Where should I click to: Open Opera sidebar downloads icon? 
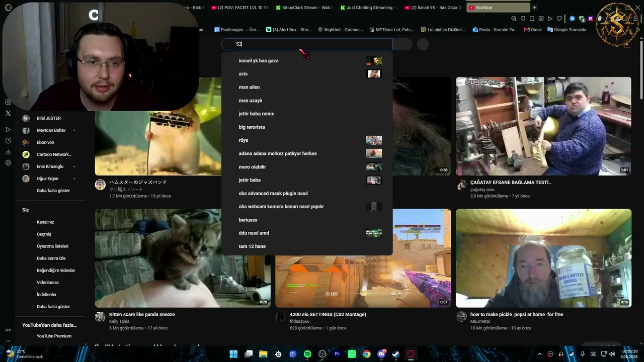(x=8, y=152)
